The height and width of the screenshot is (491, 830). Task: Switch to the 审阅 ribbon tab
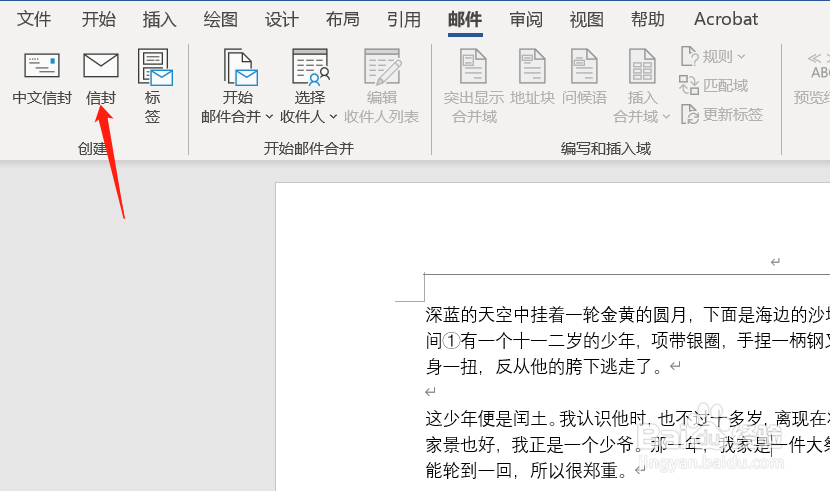point(526,20)
